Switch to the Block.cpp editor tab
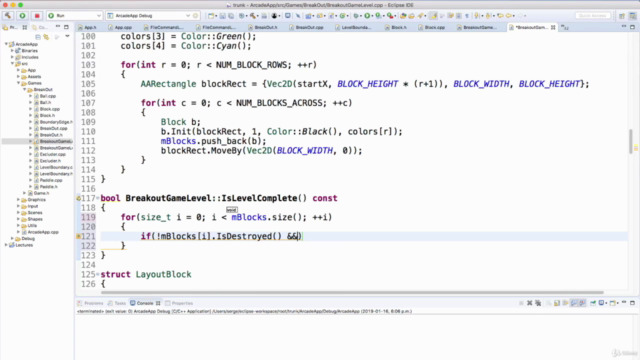This screenshot has width=640, height=360. coord(431,27)
